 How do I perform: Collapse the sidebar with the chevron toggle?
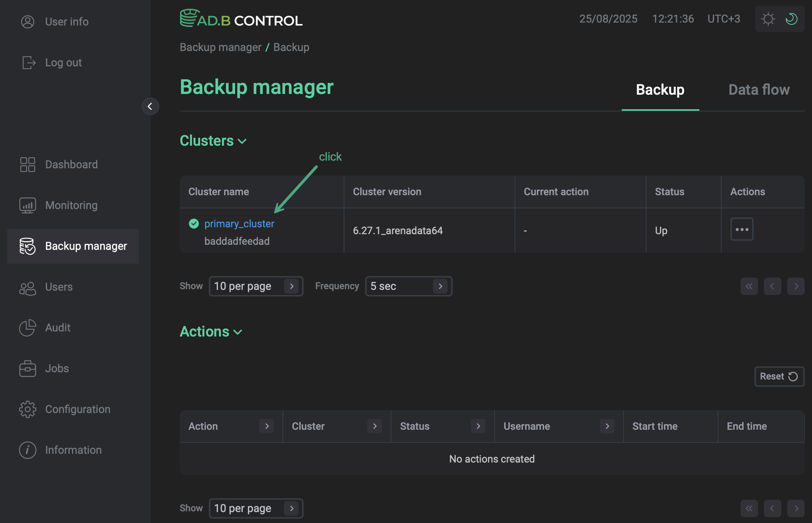(151, 106)
